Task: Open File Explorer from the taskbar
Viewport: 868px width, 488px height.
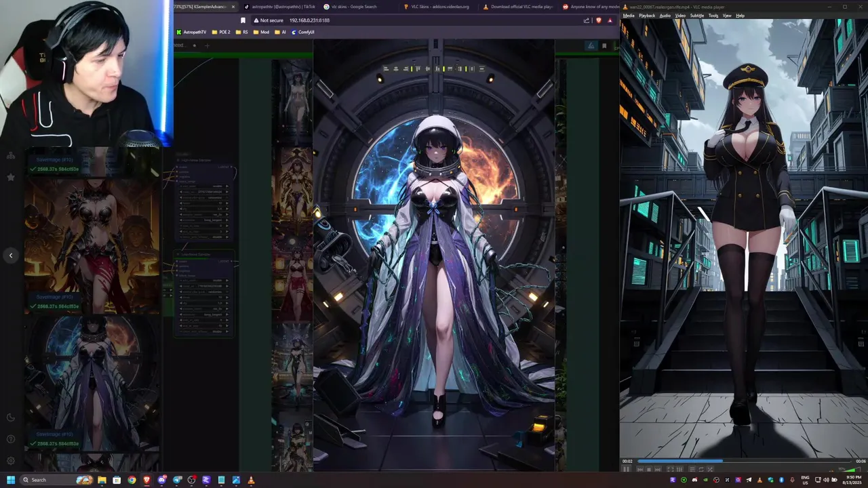Action: [102, 480]
